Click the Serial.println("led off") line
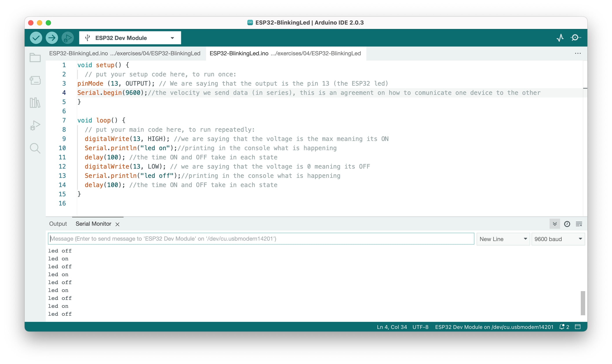612x364 pixels. click(x=212, y=176)
